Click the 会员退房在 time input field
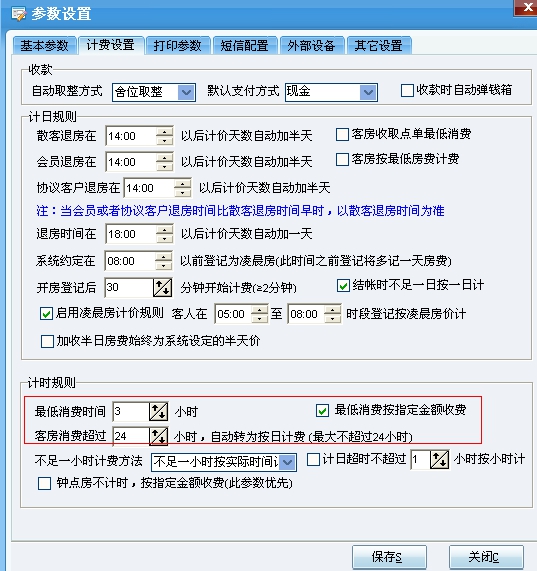The image size is (537, 571). (131, 162)
